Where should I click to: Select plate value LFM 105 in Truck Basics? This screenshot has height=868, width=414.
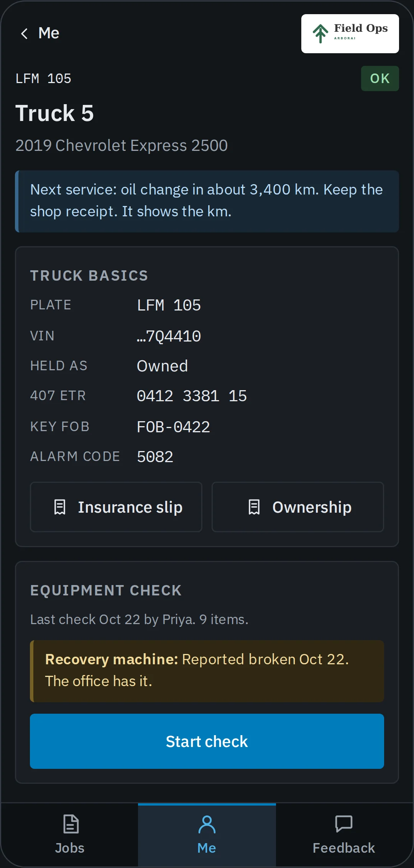[169, 305]
